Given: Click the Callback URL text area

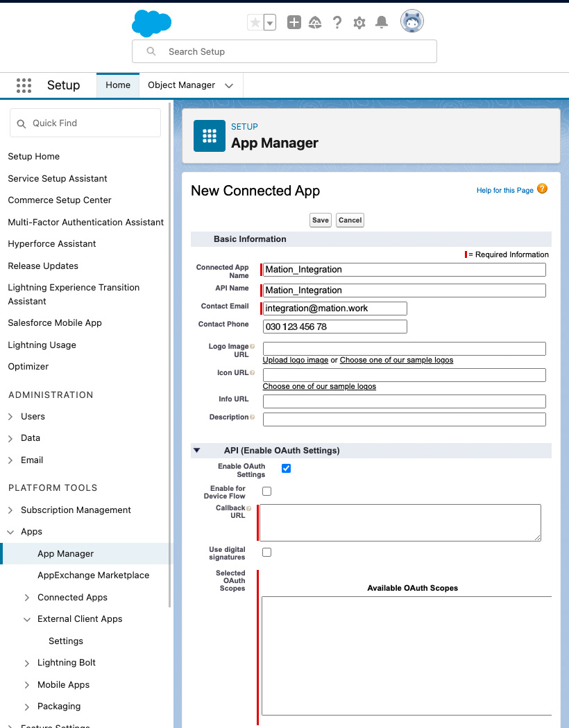Looking at the screenshot, I should (400, 523).
